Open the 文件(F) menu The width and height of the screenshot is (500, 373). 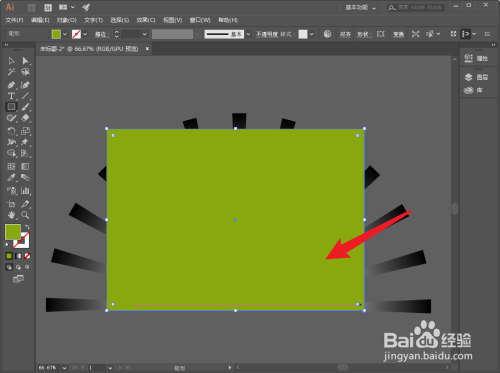(14, 20)
